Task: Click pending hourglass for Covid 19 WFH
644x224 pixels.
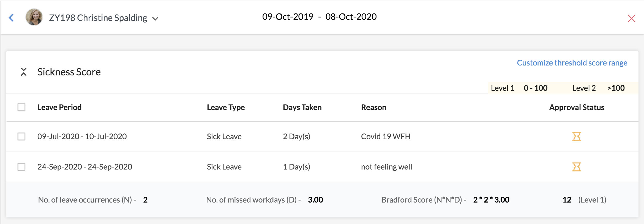Action: tap(577, 136)
